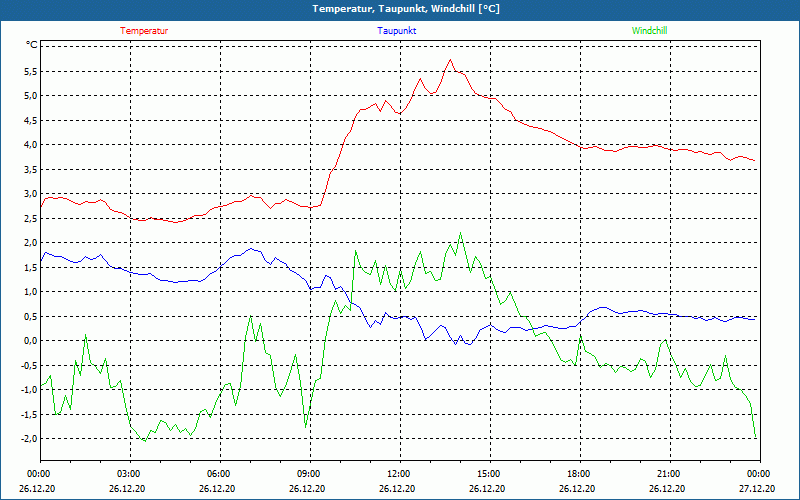Viewport: 800px width, 500px height.
Task: Click the 06:00 time axis label
Action: [220, 474]
